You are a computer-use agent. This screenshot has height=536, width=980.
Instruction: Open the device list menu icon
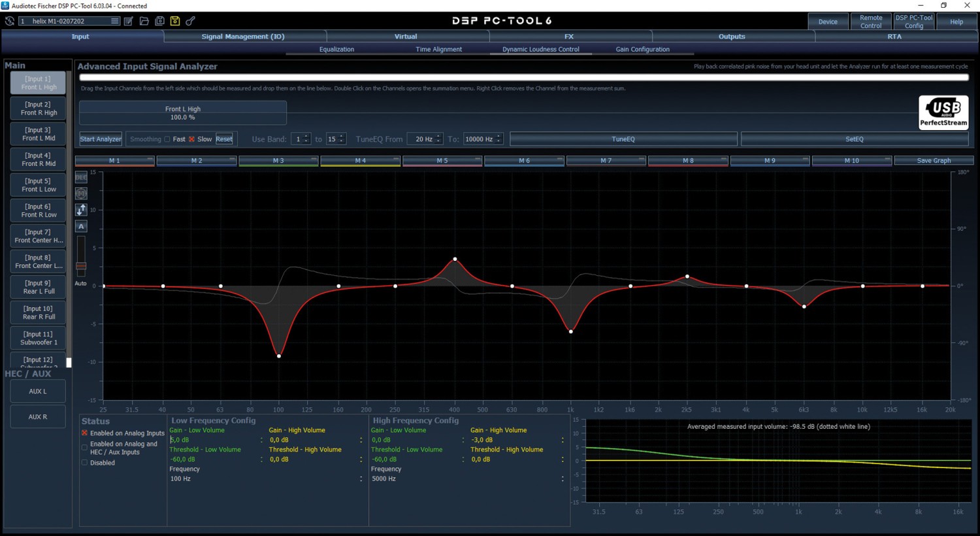pos(115,21)
